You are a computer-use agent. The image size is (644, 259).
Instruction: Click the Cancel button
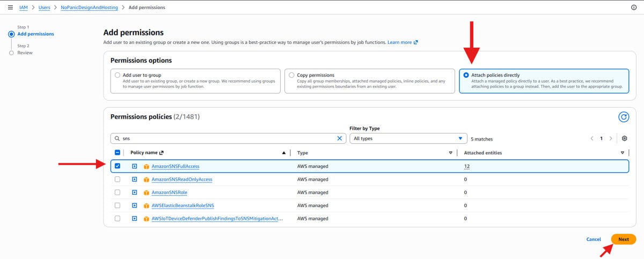594,239
